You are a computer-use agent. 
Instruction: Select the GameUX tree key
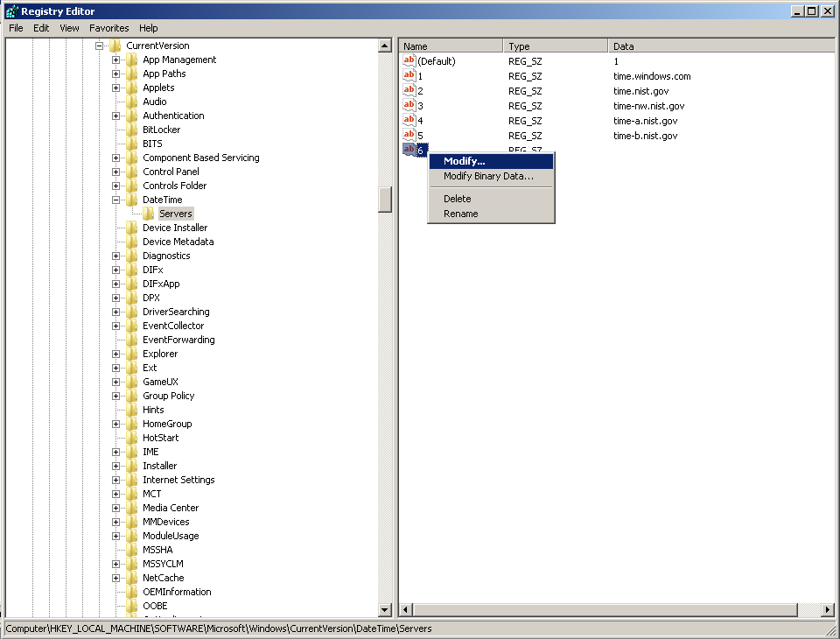tap(160, 382)
